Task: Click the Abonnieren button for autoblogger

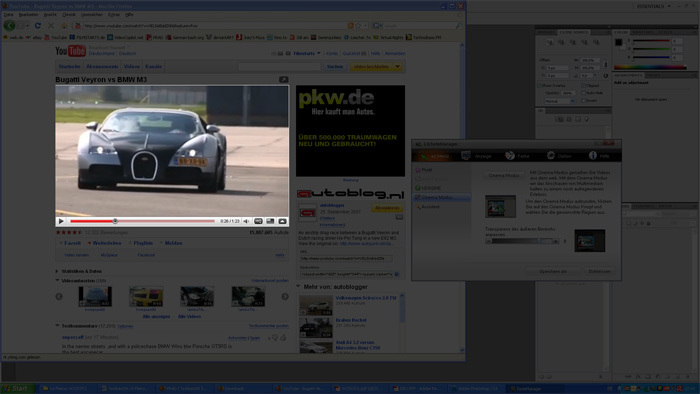Action: 387,208
